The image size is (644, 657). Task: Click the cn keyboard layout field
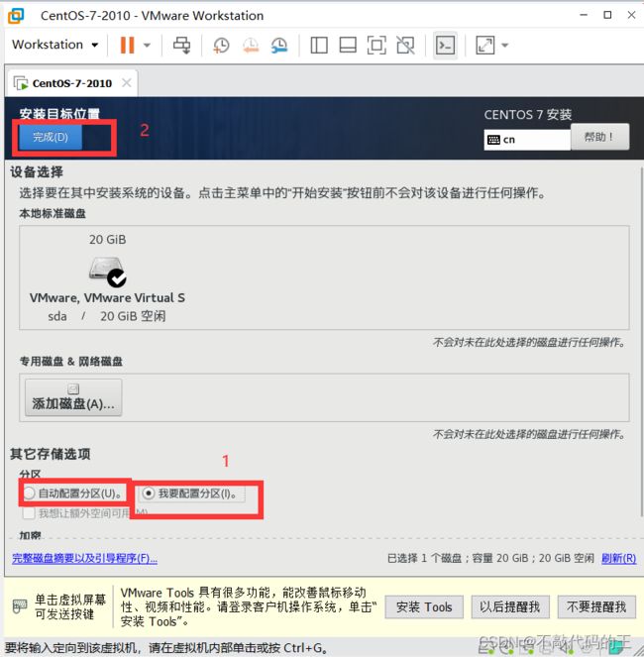coord(527,140)
